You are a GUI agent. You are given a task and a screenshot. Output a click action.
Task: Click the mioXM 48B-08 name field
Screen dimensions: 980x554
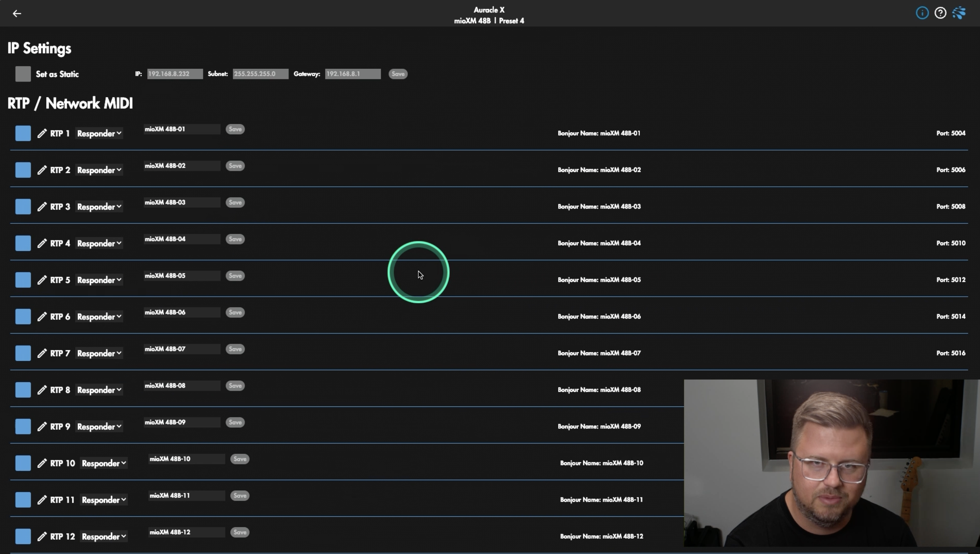[x=182, y=386]
